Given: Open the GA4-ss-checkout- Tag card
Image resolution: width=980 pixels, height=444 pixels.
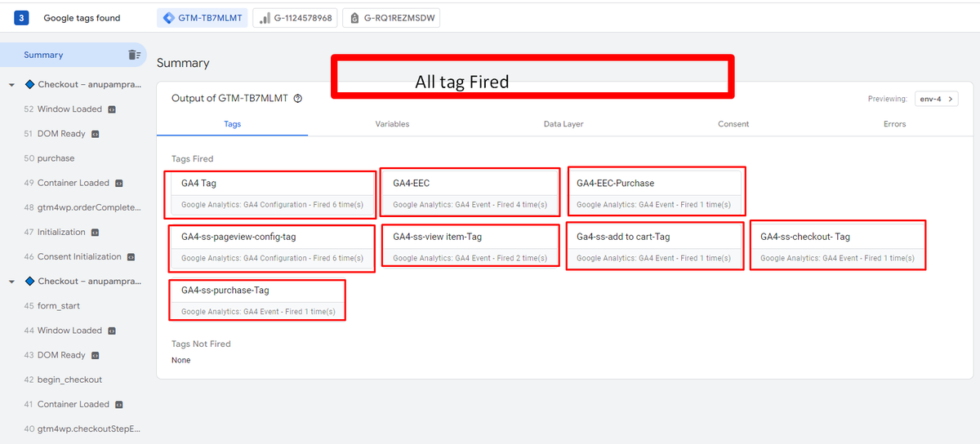Looking at the screenshot, I should click(838, 247).
